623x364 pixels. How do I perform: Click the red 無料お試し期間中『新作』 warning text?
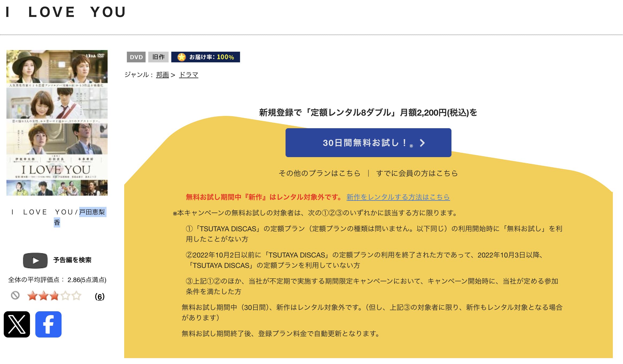[264, 197]
